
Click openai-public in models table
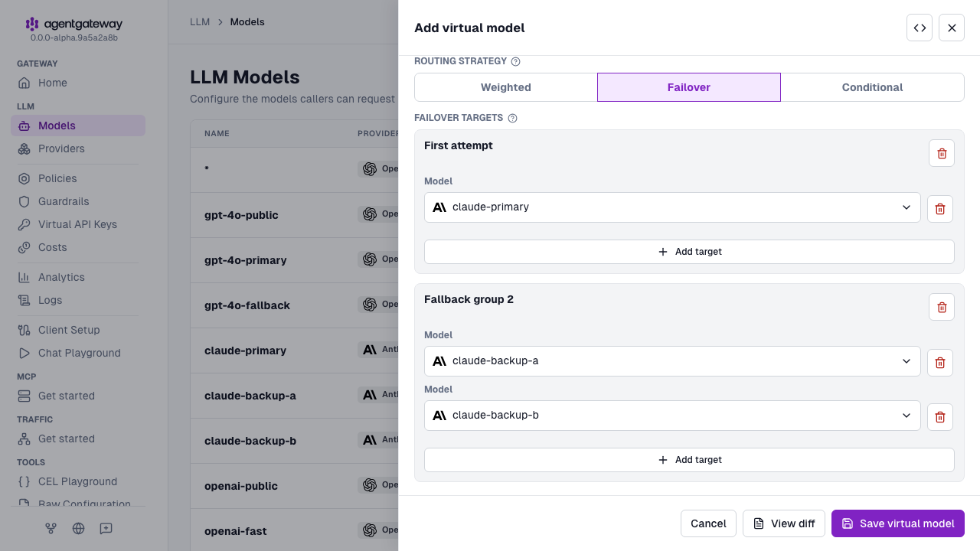[x=241, y=486]
